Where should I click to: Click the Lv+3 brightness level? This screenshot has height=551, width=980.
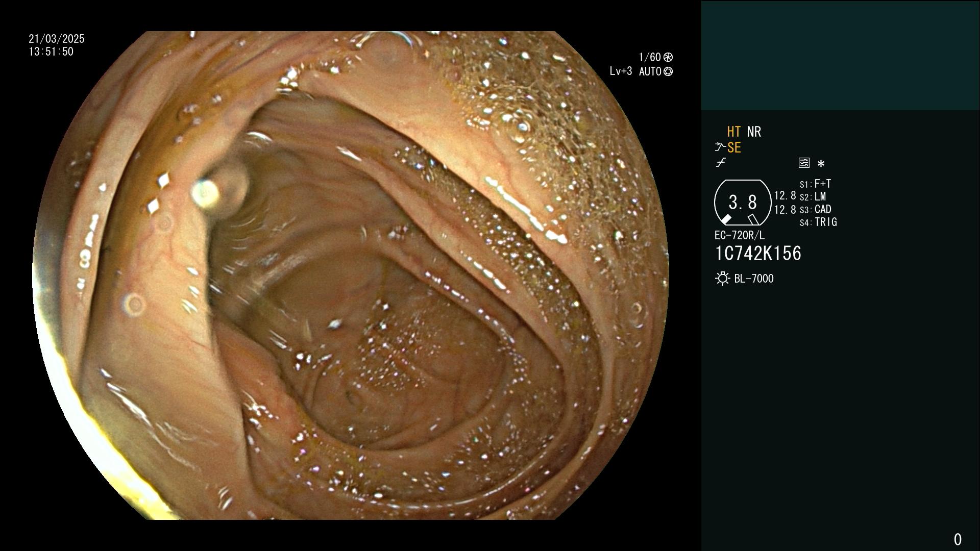[621, 71]
